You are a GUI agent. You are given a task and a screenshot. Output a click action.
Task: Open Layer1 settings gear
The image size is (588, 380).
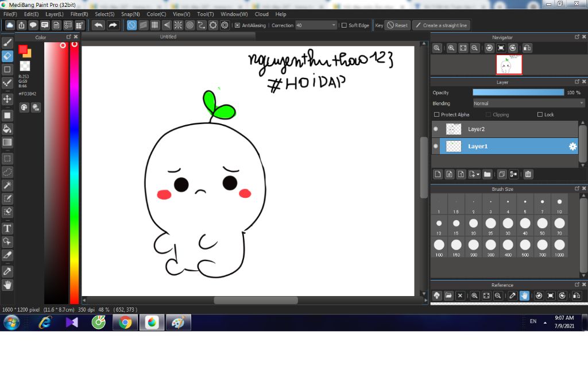[x=572, y=147]
